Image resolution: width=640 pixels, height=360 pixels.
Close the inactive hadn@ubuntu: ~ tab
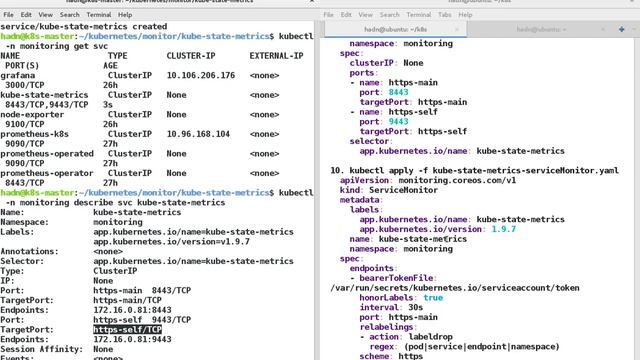[x=603, y=29]
